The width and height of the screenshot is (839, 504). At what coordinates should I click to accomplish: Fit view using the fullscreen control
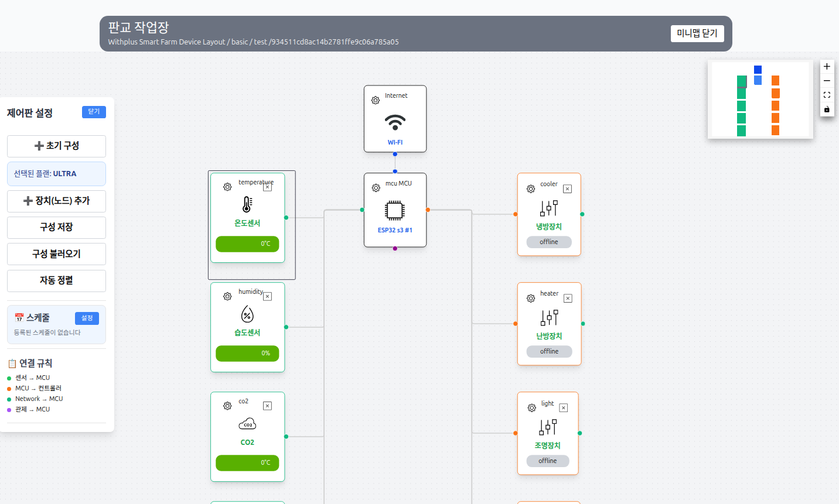827,95
